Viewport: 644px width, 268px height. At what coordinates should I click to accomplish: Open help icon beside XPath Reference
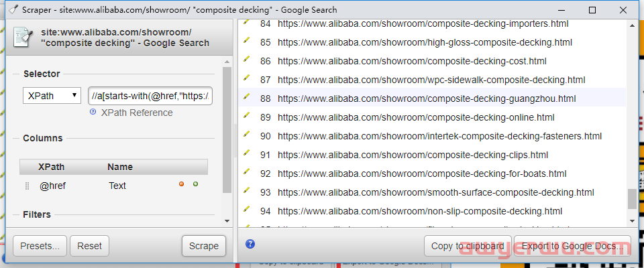[x=93, y=112]
